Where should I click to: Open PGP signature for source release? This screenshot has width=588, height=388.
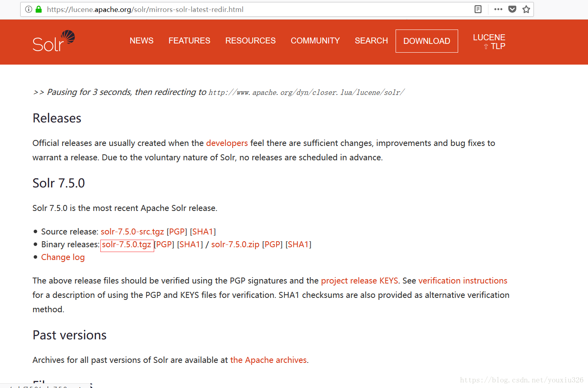[x=177, y=232]
